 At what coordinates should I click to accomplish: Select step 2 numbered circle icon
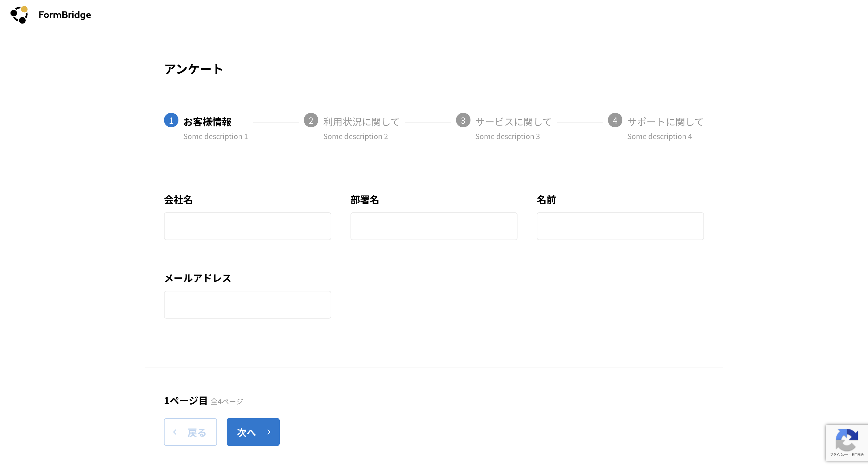pos(311,120)
